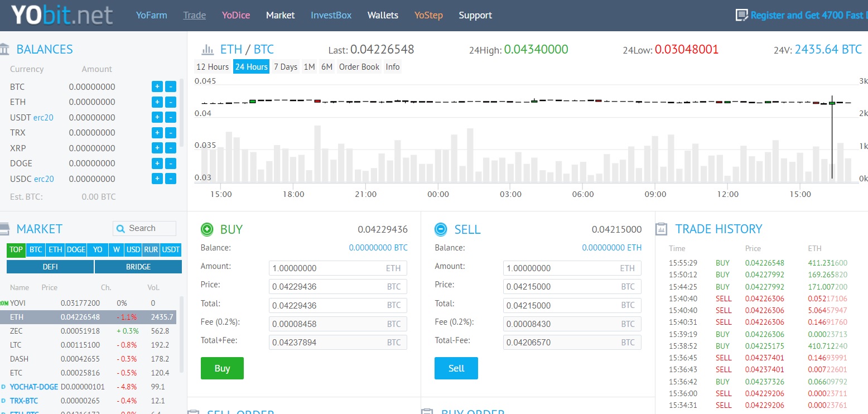Click the minus withdraw button for BTC
Viewport: 868px width, 414px height.
(x=171, y=86)
